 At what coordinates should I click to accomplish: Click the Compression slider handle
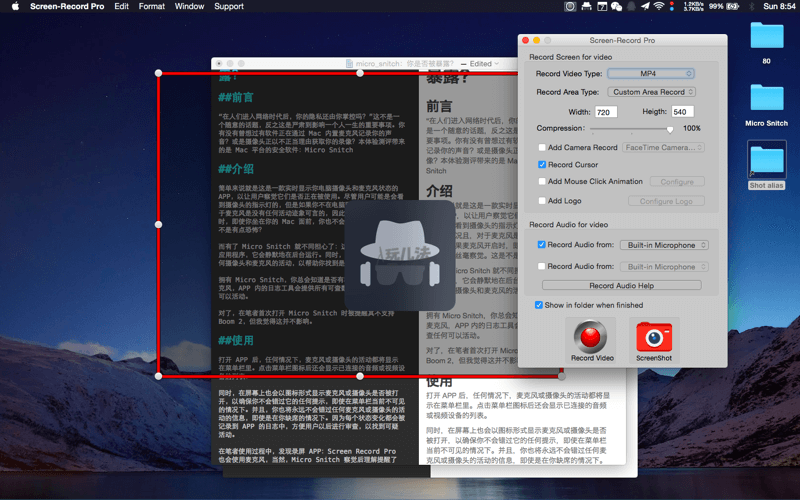(670, 130)
